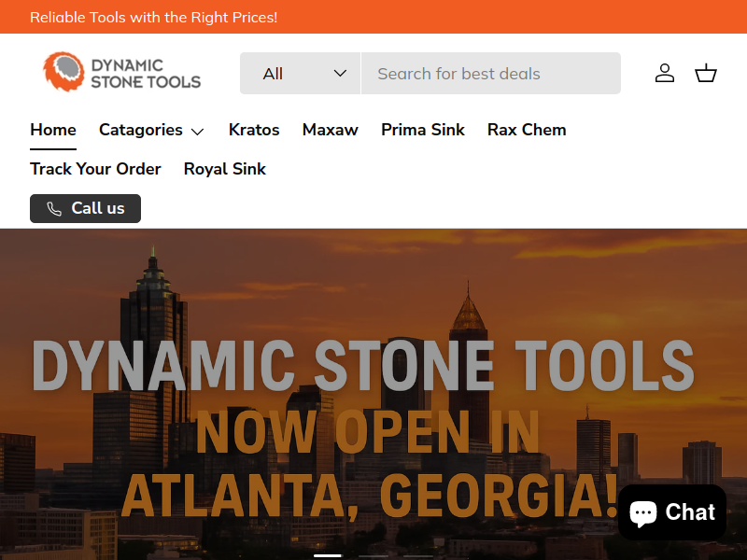The image size is (747, 560).
Task: Click the Track Your Order link
Action: pos(95,169)
